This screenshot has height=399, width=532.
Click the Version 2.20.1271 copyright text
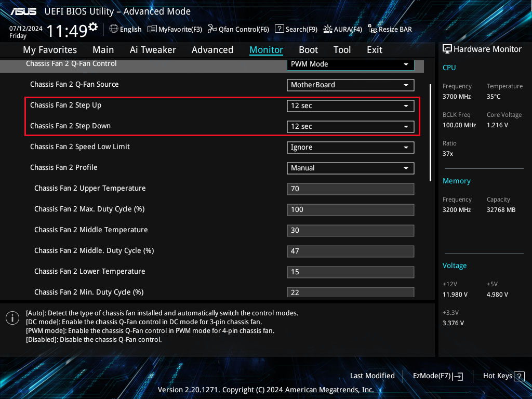265,390
